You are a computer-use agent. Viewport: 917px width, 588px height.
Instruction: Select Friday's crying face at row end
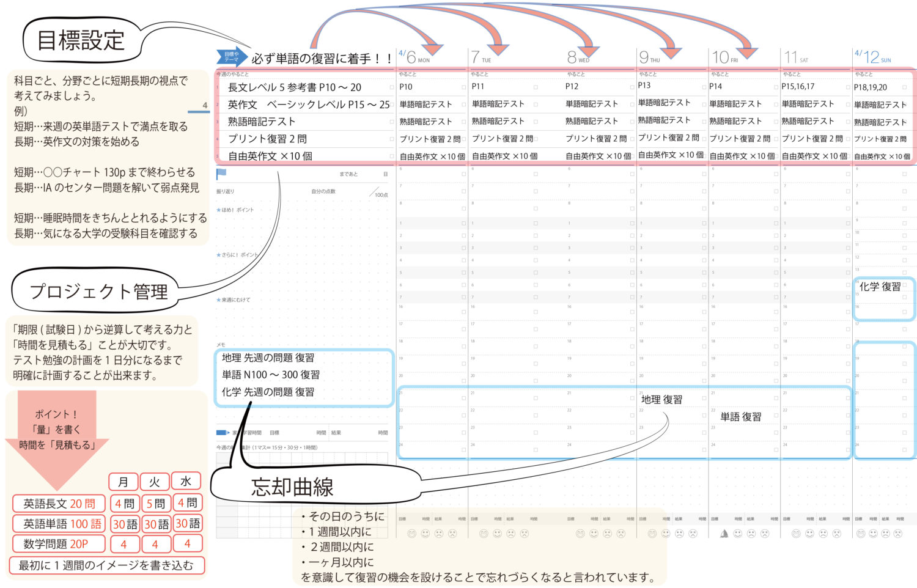pos(765,534)
